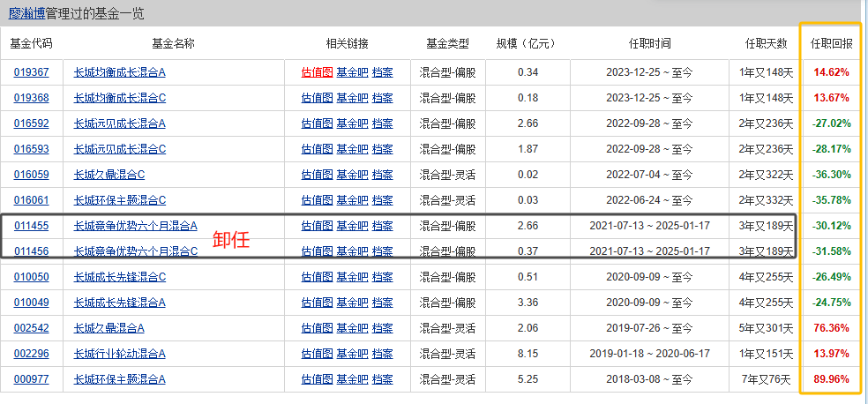The height and width of the screenshot is (404, 868).
Task: Select return value -24.75%
Action: pyautogui.click(x=832, y=303)
